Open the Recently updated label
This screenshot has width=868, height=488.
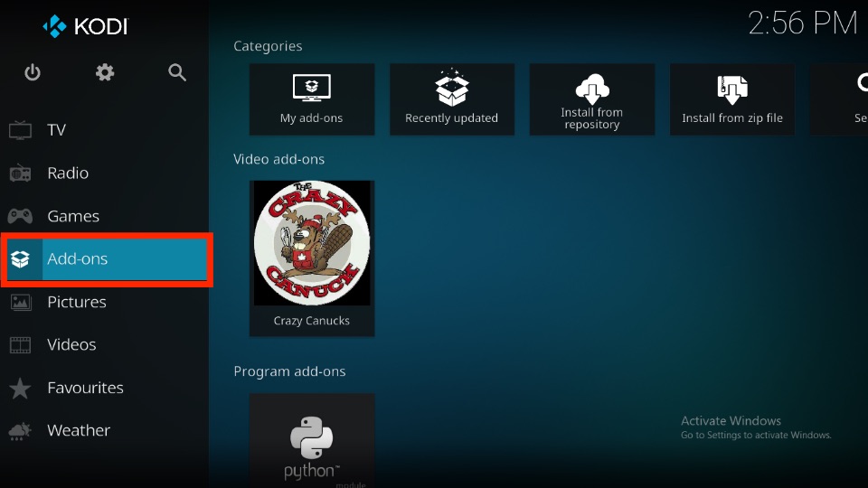click(452, 117)
